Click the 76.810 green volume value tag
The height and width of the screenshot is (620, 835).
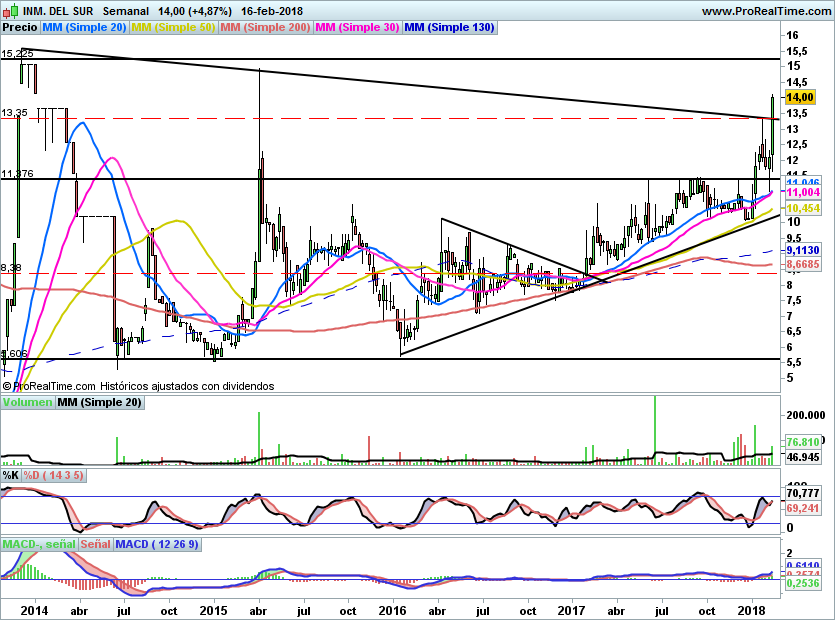(x=804, y=441)
